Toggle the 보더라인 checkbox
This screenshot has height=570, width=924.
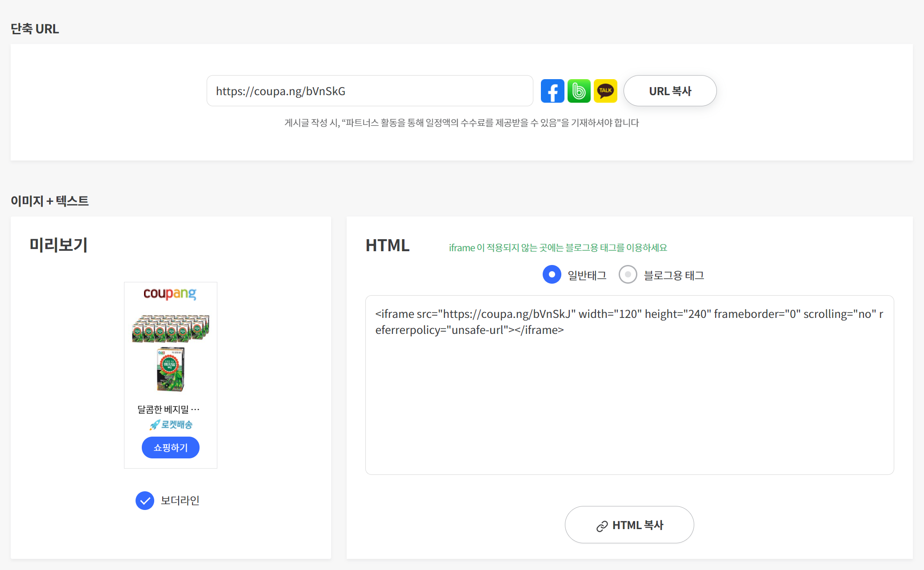pyautogui.click(x=145, y=501)
